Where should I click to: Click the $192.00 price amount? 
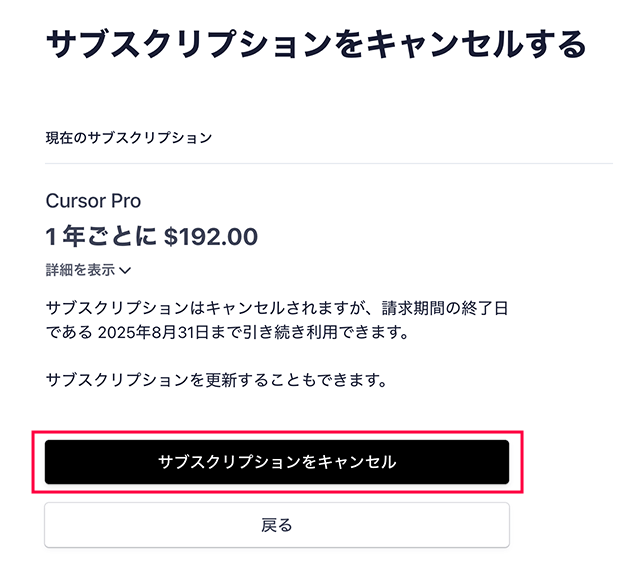pos(211,237)
